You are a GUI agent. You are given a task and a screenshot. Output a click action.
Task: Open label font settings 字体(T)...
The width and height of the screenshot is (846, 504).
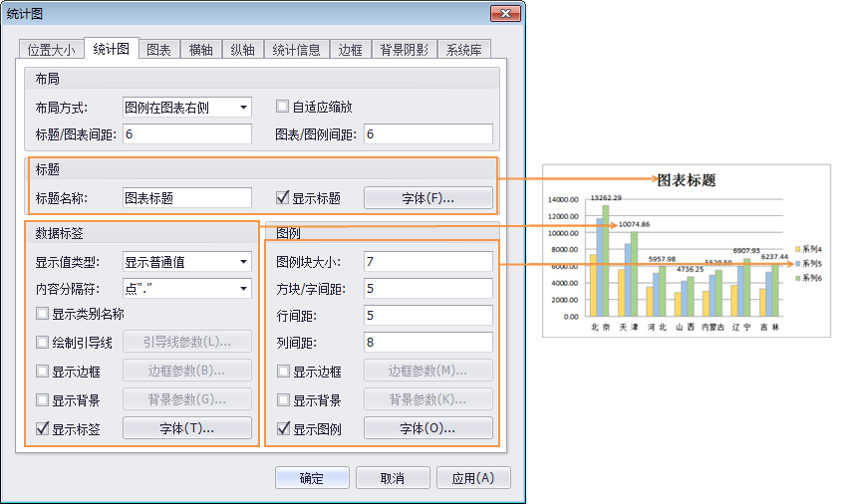(x=186, y=429)
